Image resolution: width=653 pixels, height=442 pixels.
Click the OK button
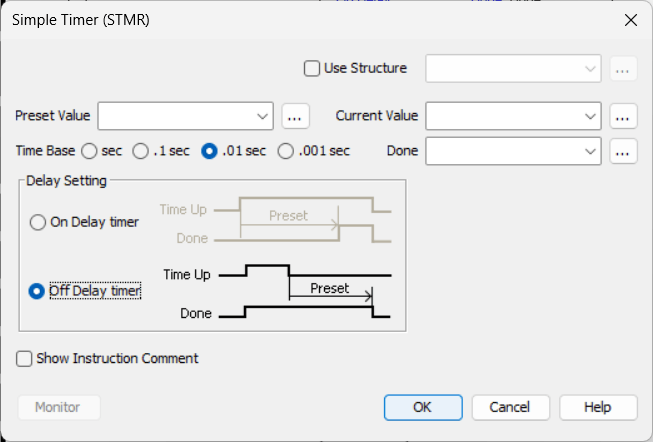coord(423,407)
